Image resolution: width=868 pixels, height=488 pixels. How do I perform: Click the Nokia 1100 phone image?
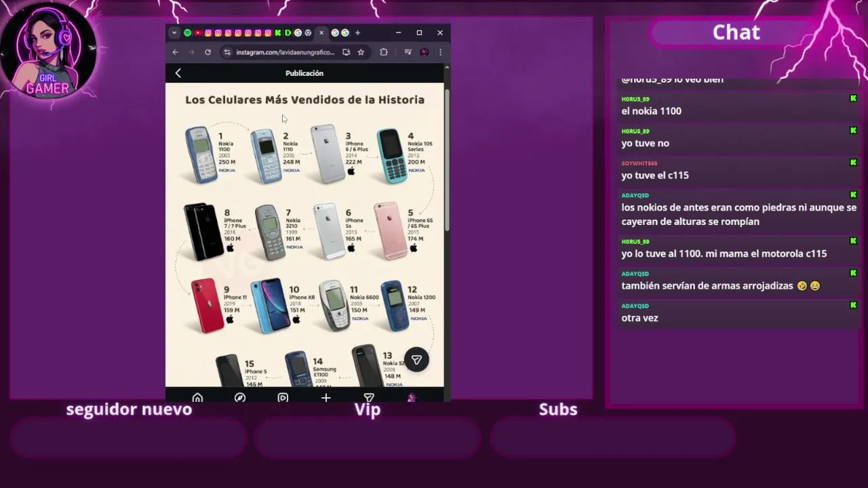tap(200, 155)
